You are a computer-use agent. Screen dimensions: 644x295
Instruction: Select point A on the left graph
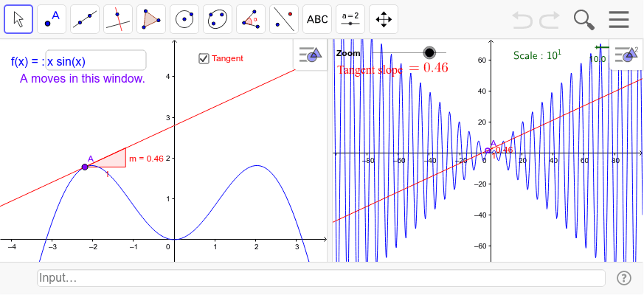tap(85, 167)
